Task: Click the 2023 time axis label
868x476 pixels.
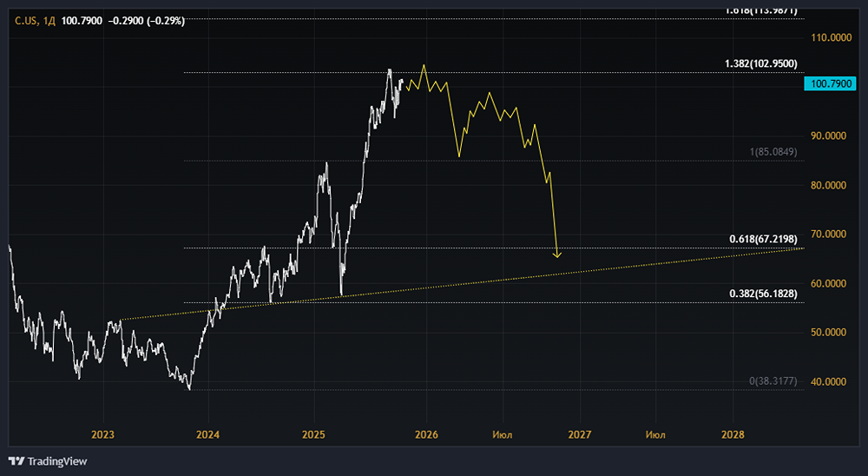Action: pyautogui.click(x=102, y=434)
